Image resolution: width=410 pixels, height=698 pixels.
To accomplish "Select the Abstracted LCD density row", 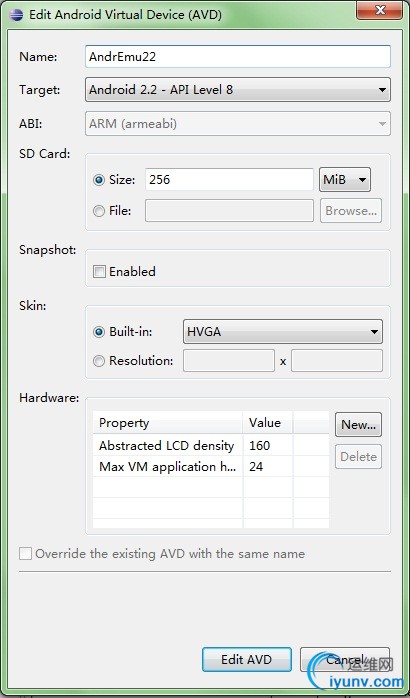I will pyautogui.click(x=211, y=446).
